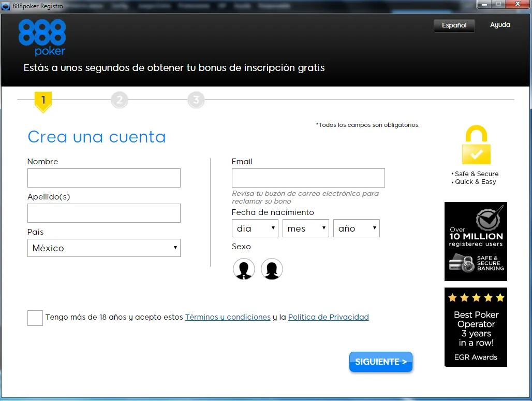532x401 pixels.
Task: Open the País dropdown showing México
Action: click(x=104, y=248)
